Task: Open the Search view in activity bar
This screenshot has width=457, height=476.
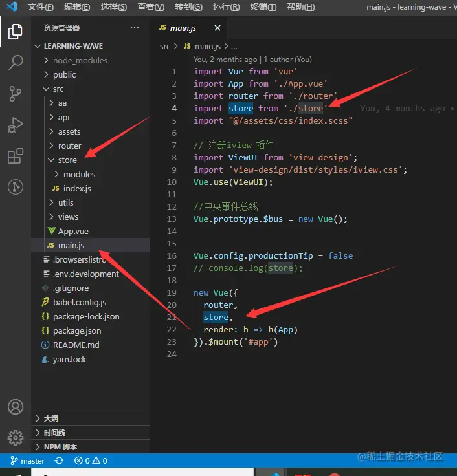Action: (x=15, y=63)
